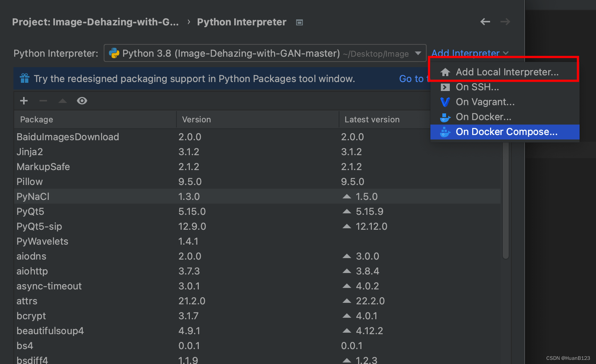Click the forward navigation arrow
This screenshot has height=364, width=596.
pyautogui.click(x=505, y=22)
